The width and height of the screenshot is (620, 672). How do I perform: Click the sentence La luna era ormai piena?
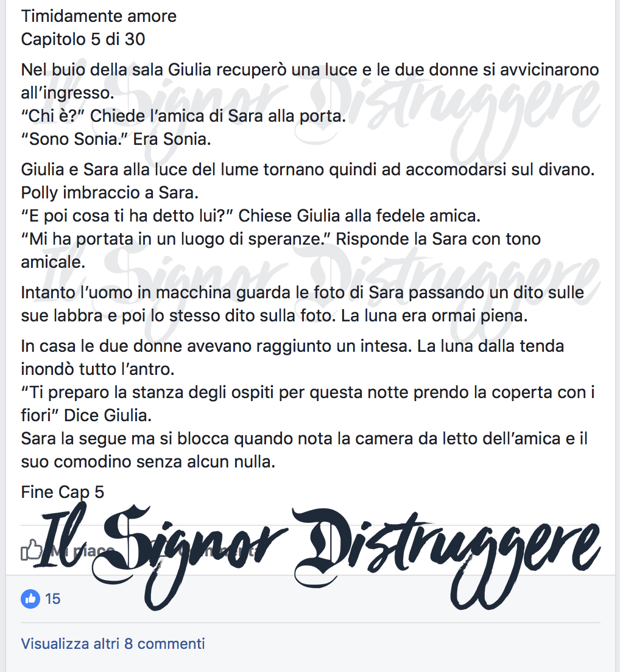coord(434,316)
